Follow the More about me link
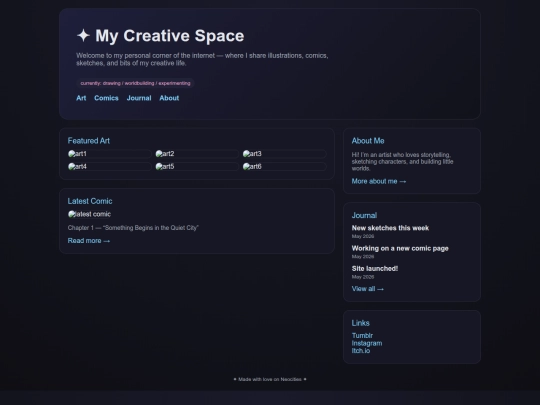The width and height of the screenshot is (540, 405). pyautogui.click(x=379, y=181)
